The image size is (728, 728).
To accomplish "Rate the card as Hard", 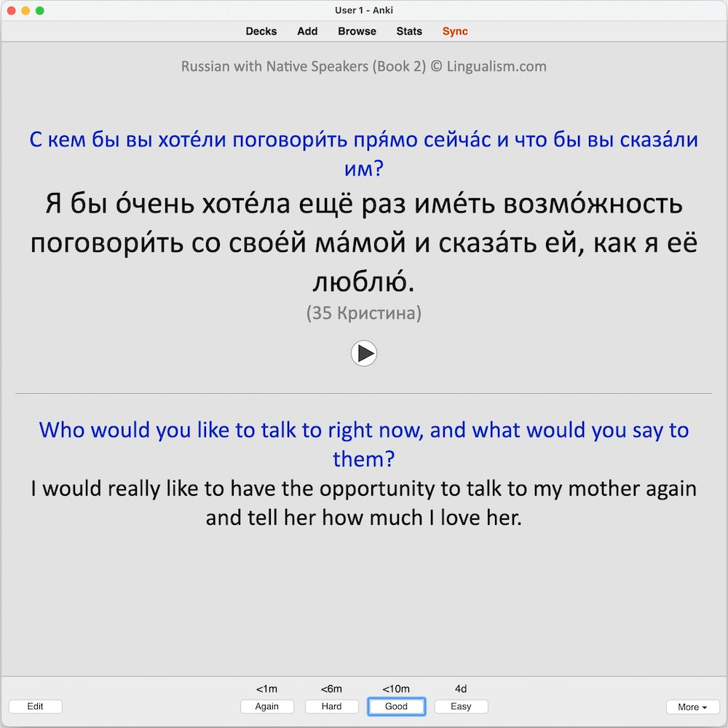I will tap(331, 706).
